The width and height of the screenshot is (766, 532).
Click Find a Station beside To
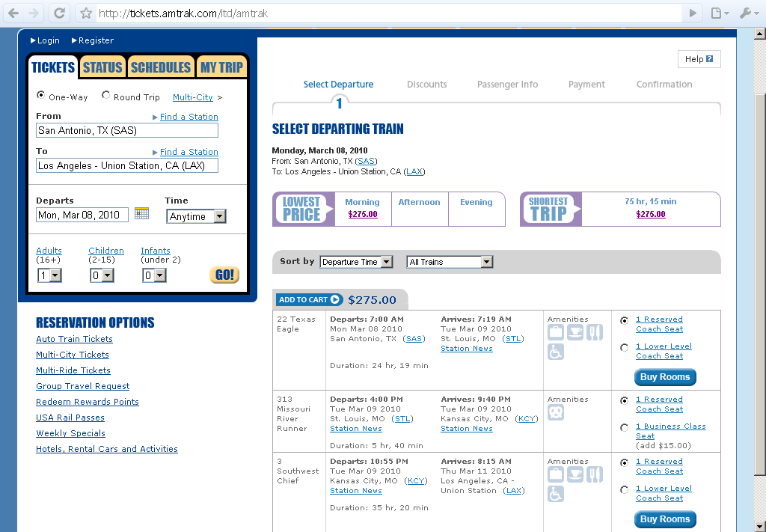click(189, 152)
